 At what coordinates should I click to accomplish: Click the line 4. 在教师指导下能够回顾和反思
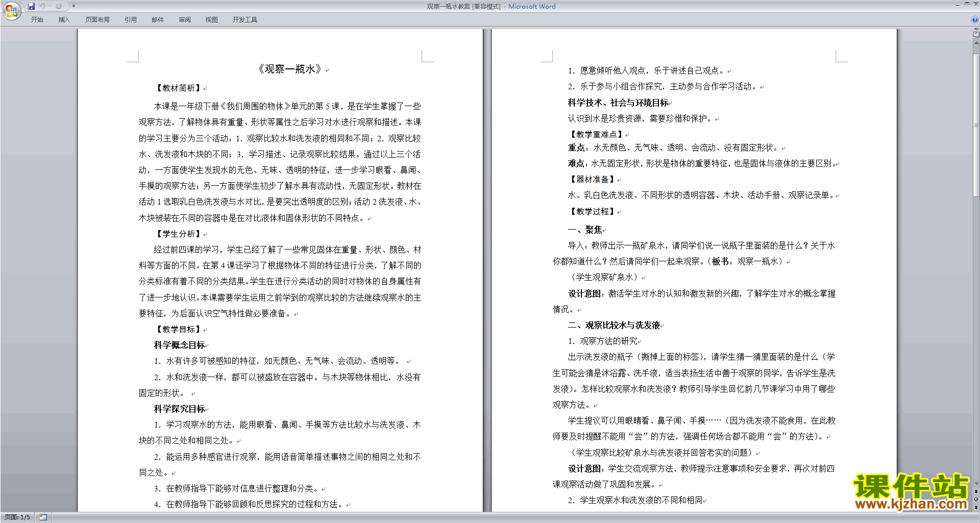click(x=250, y=504)
